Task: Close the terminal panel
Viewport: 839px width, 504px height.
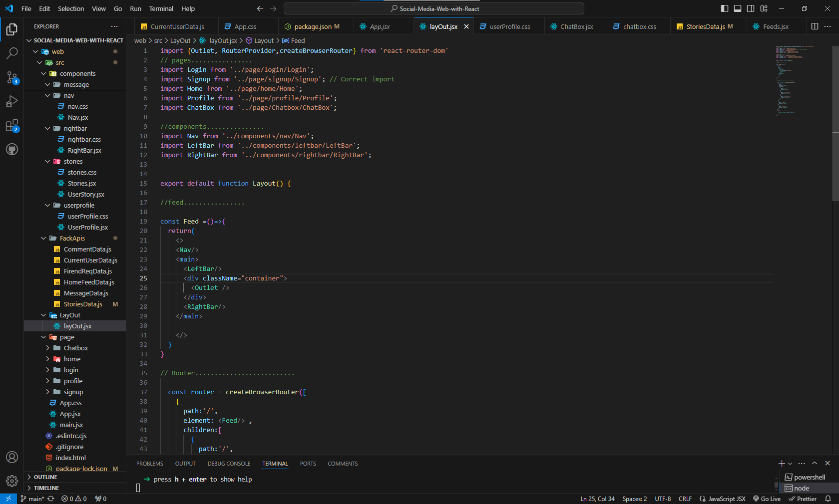Action: 828,464
